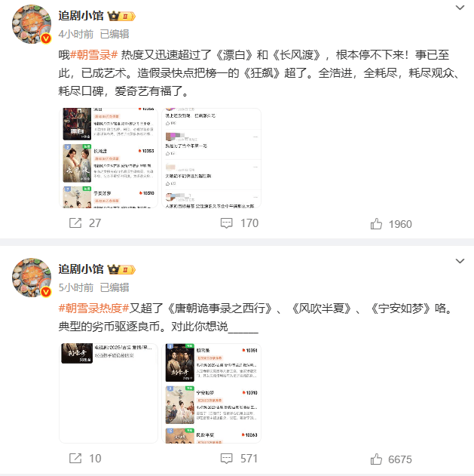The width and height of the screenshot is (474, 476).
Task: Click the repost icon on second post
Action: 75,459
